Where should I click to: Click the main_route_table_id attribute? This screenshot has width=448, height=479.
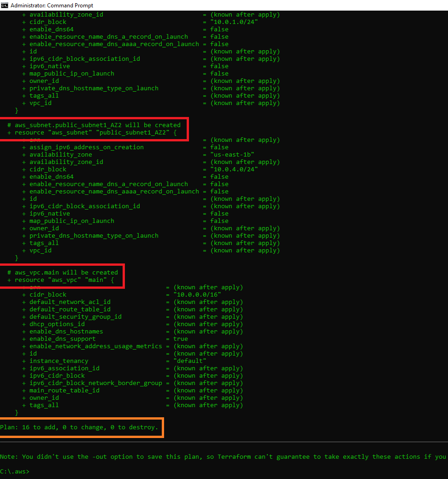(65, 391)
